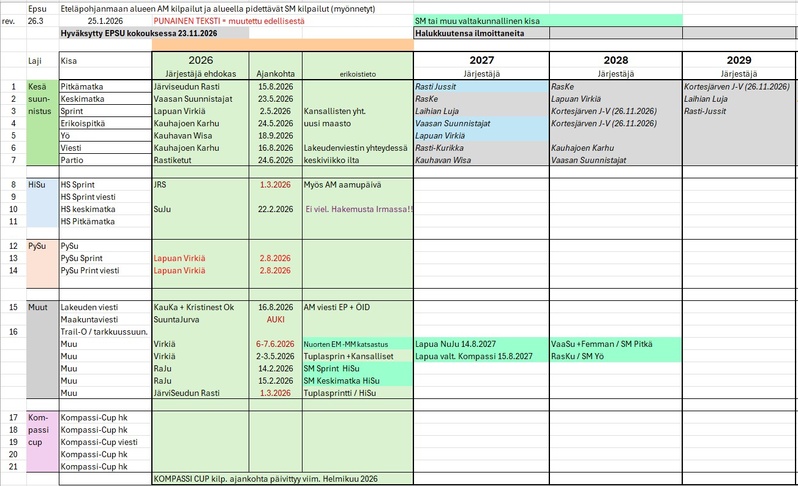
Task: Select the 'KOMPASSI CUP kilp. ajankohta' footer note
Action: pos(262,479)
